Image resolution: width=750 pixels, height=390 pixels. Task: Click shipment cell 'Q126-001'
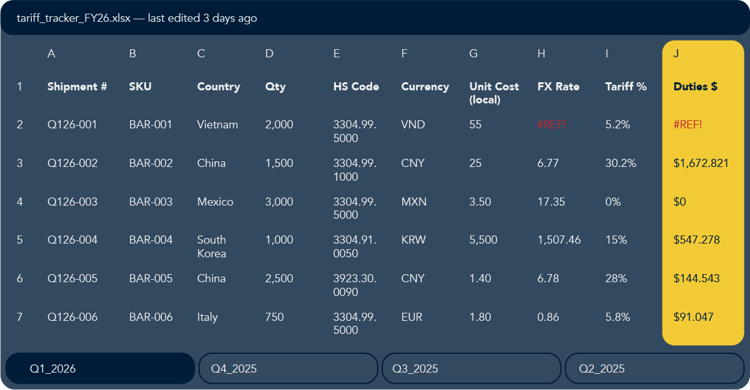tap(72, 124)
